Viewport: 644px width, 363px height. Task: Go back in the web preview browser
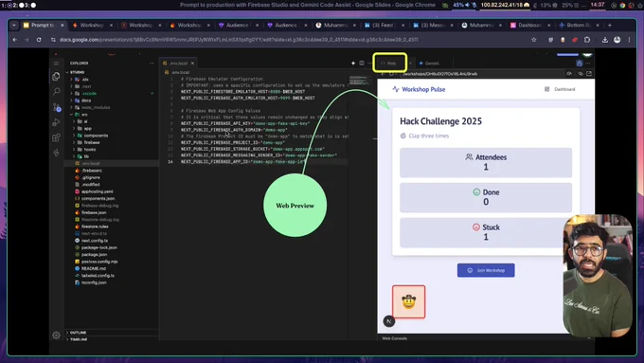tap(383, 74)
